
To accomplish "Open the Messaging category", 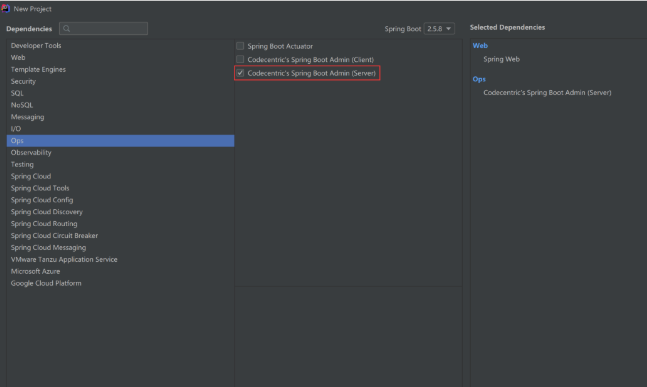I will point(120,117).
